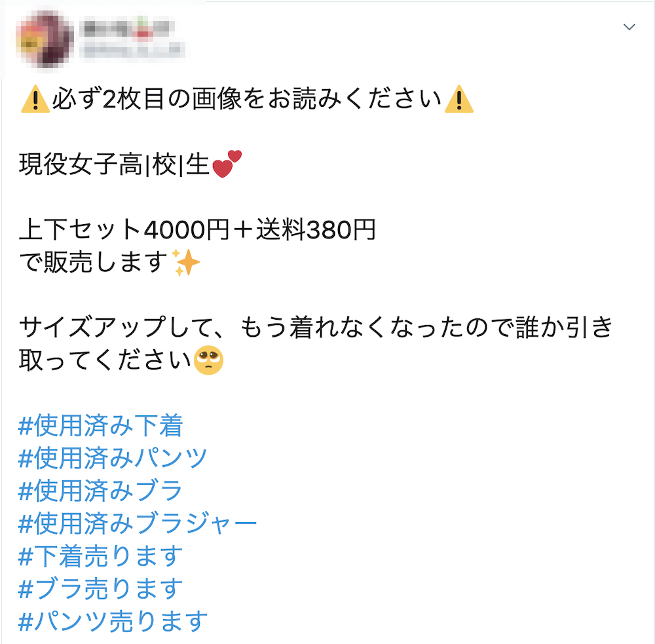Image resolution: width=655 pixels, height=644 pixels.
Task: Open the blurred display name of the poster
Action: tap(127, 28)
